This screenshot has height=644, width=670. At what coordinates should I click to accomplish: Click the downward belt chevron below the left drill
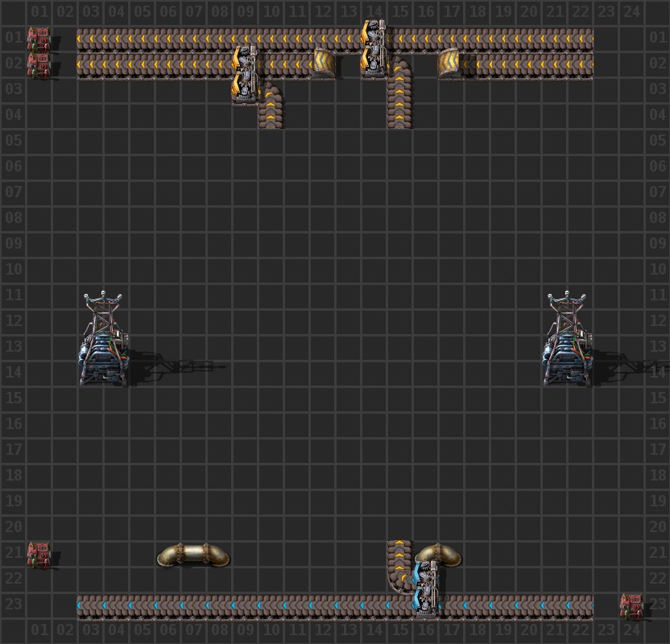pyautogui.click(x=270, y=113)
